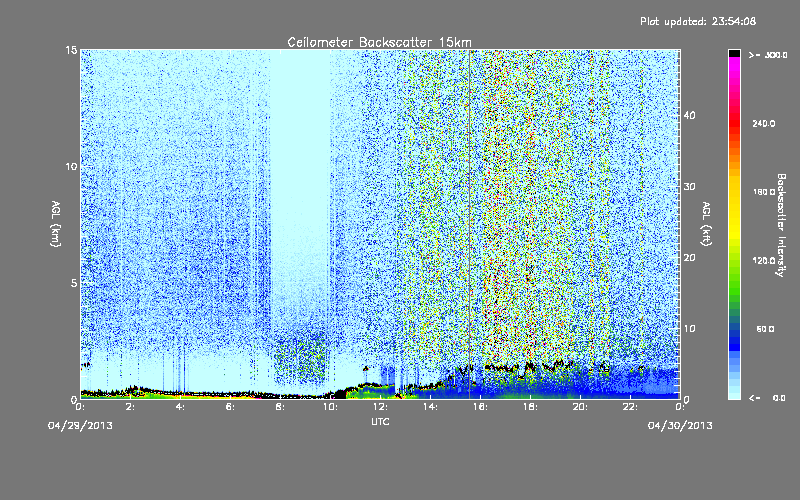Click the '14:' hour tick label
800x500 pixels.
click(431, 407)
